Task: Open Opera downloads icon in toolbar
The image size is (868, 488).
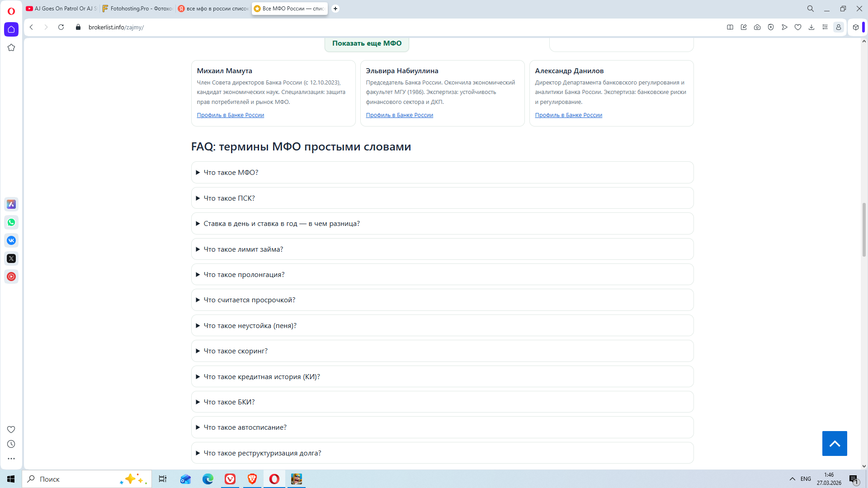Action: click(x=811, y=27)
